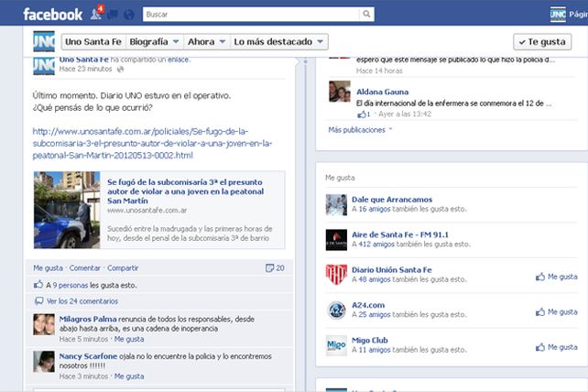Like Milagros Palma's comment
The height and width of the screenshot is (392, 588).
click(129, 339)
